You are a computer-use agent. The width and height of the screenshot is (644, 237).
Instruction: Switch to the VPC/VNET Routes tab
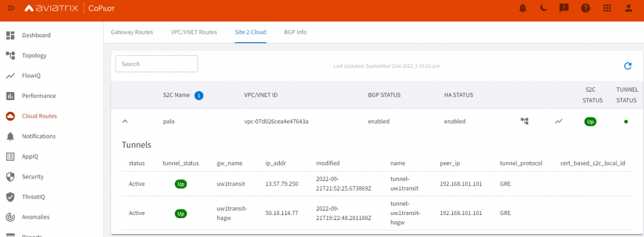194,32
